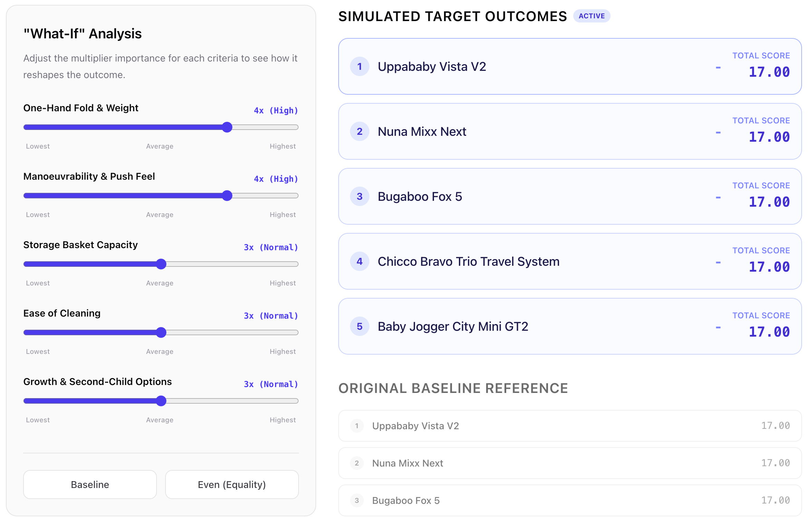Click the 4x (High) value for Manoeuvrability
This screenshot has width=812, height=526.
point(276,179)
